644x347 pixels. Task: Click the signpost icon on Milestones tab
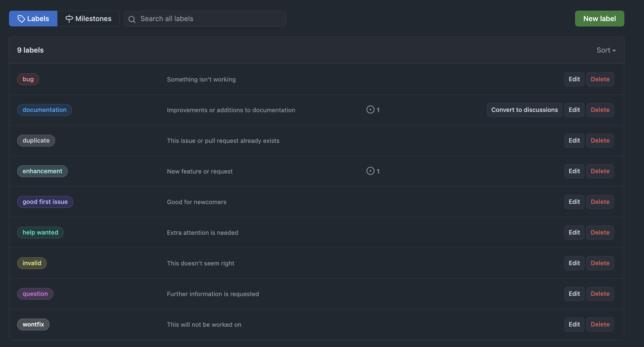coord(69,19)
